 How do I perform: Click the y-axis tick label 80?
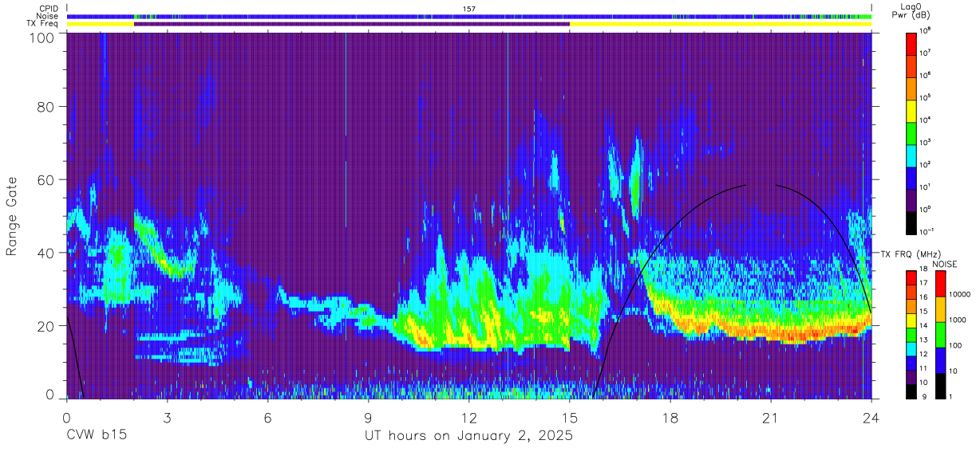[45, 106]
